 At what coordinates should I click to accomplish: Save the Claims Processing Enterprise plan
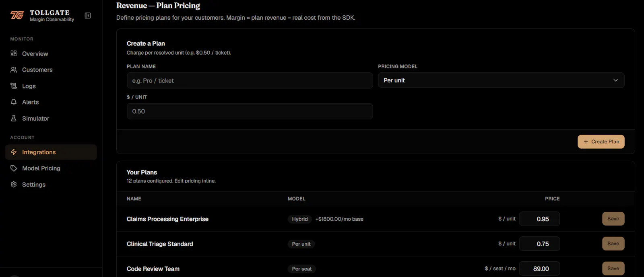click(613, 219)
